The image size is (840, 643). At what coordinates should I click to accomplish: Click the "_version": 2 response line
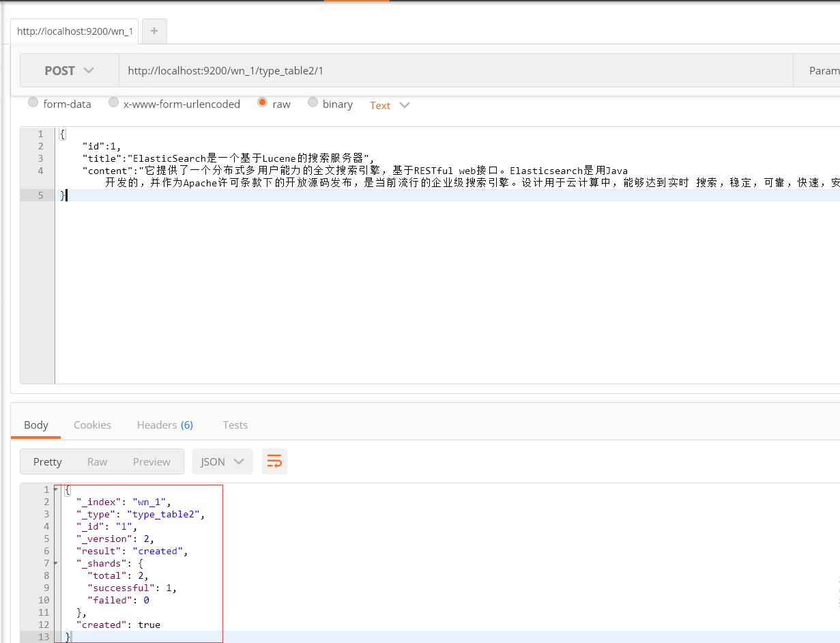click(x=115, y=539)
